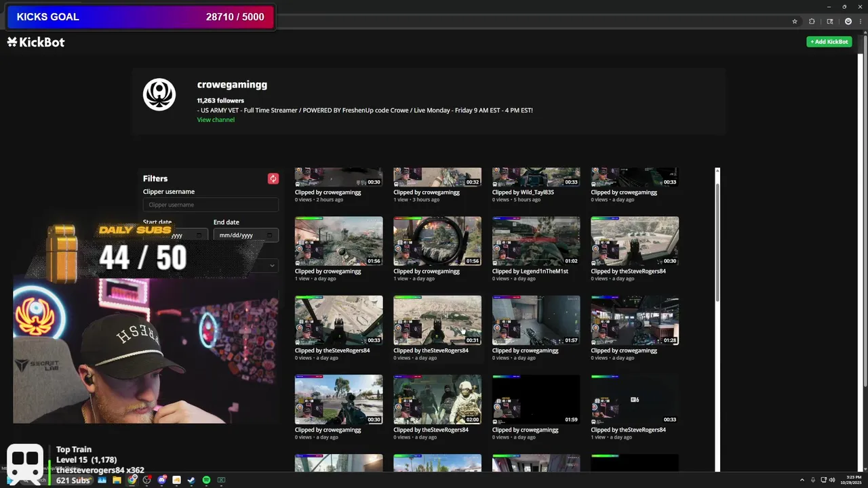Open Chrome from the taskbar
The image size is (868, 488).
pyautogui.click(x=132, y=480)
